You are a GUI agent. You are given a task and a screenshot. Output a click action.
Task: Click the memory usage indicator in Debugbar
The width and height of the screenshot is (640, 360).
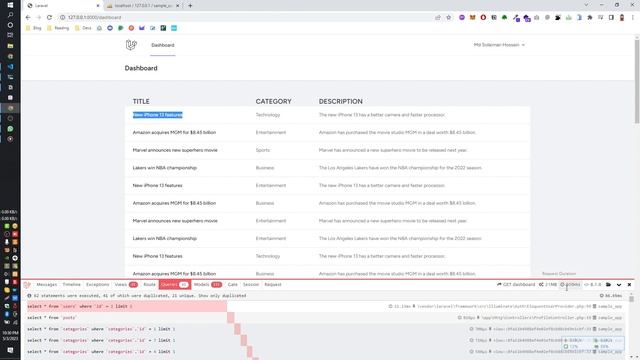[x=548, y=284]
